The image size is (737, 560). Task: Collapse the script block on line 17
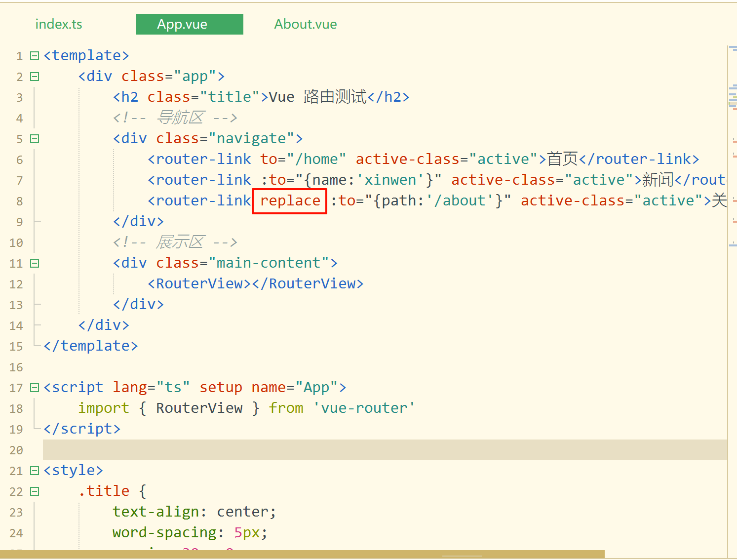point(35,388)
